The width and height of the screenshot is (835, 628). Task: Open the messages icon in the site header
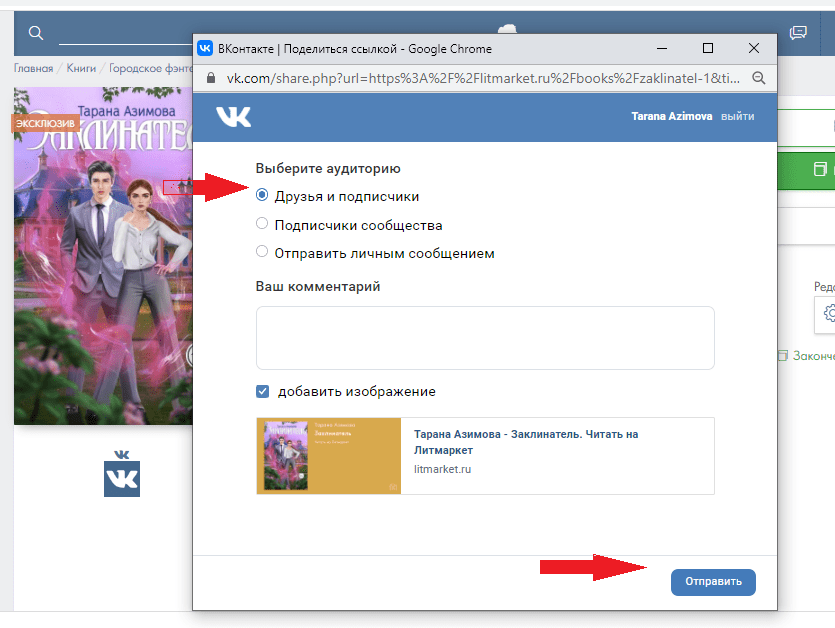click(x=798, y=33)
